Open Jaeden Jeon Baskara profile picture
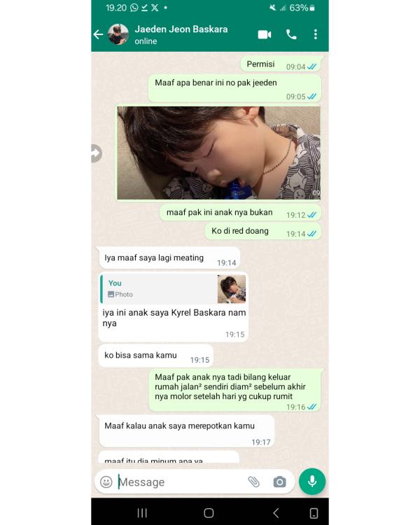420x525 pixels. pyautogui.click(x=118, y=34)
